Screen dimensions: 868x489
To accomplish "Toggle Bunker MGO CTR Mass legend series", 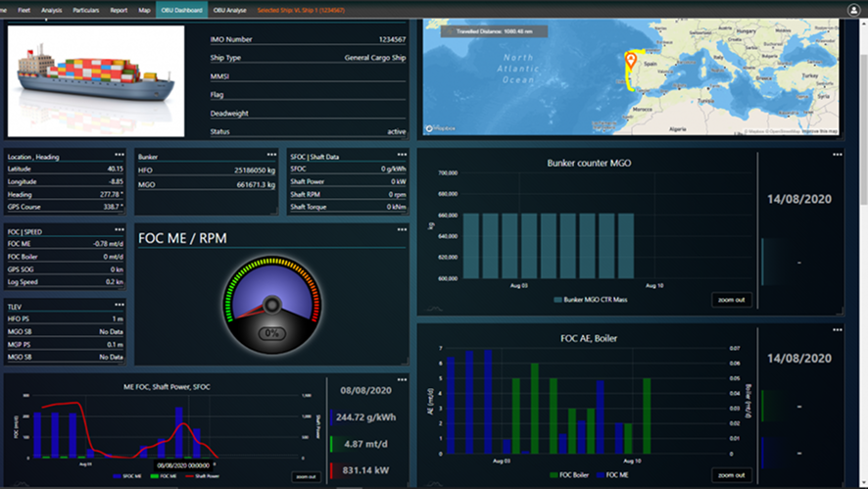I will click(x=591, y=300).
